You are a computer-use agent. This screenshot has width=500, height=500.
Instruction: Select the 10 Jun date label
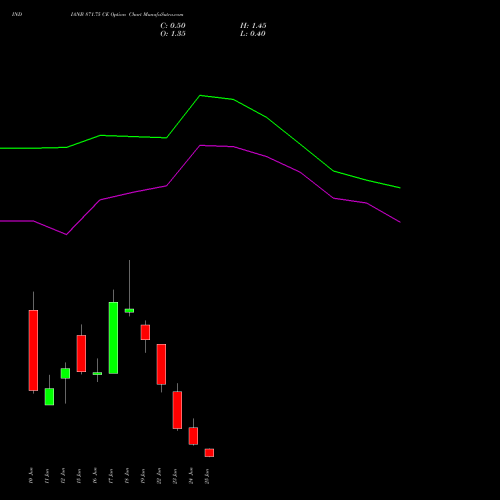click(x=31, y=476)
